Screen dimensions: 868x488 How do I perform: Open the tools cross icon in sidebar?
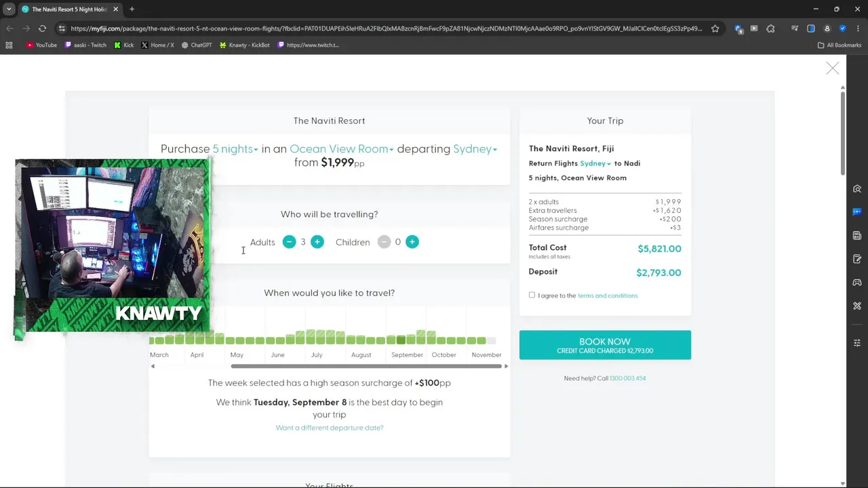pos(857,306)
